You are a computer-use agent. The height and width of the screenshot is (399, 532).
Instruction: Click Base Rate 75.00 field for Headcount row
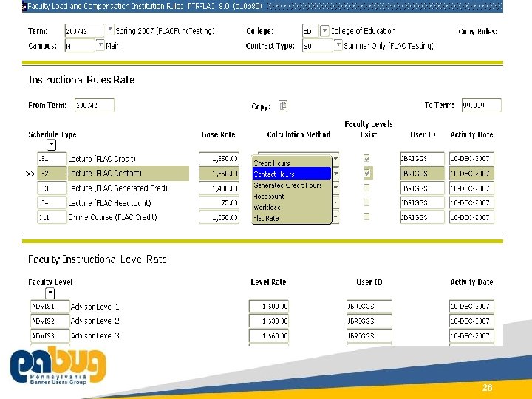coord(219,203)
